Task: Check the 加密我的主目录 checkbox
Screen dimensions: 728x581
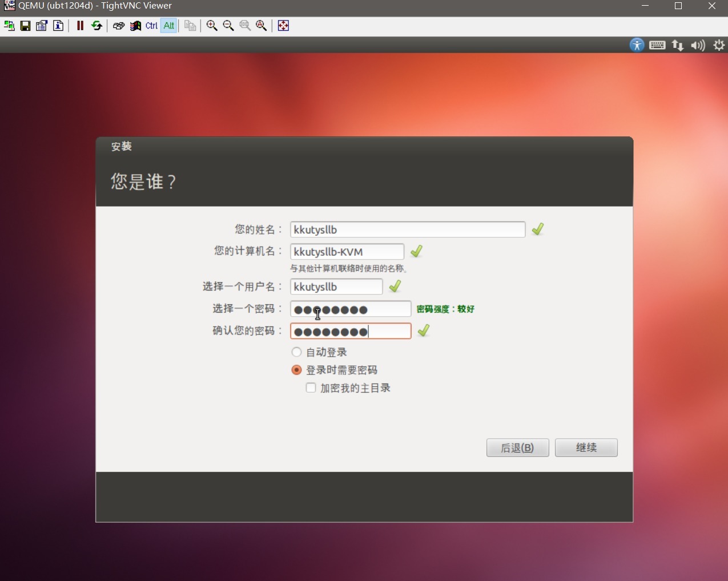Action: (311, 388)
